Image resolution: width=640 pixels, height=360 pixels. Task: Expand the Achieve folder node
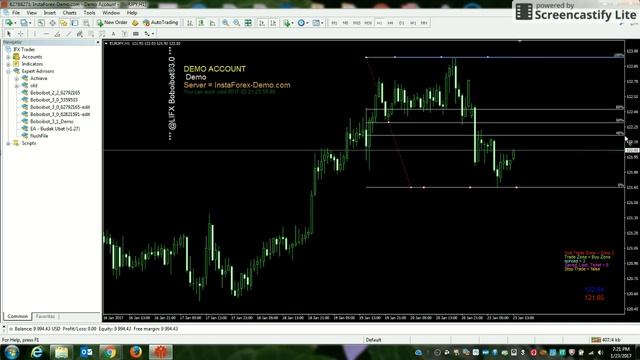pyautogui.click(x=17, y=78)
